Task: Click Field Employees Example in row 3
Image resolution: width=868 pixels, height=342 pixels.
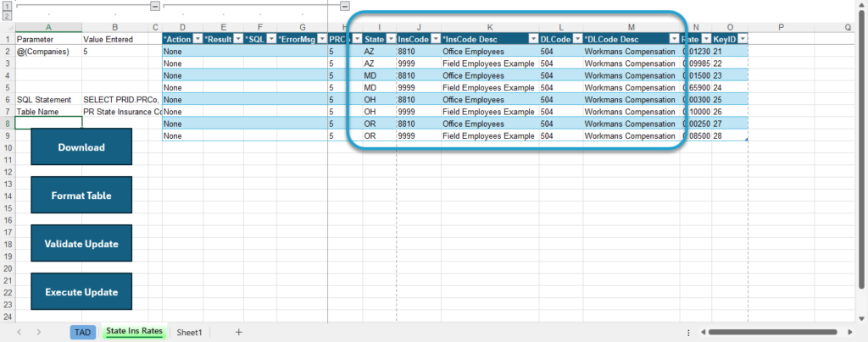Action: pos(490,63)
